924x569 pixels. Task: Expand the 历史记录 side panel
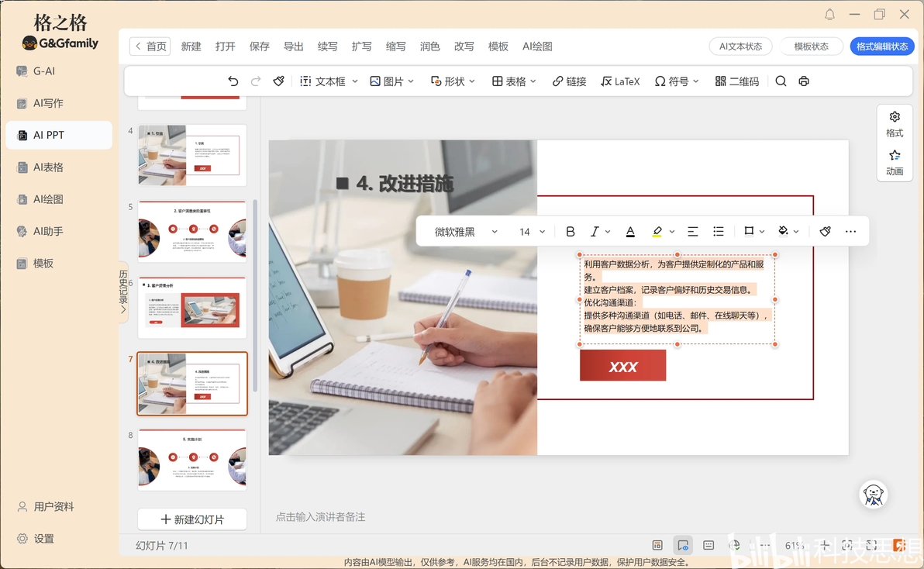pos(123,291)
